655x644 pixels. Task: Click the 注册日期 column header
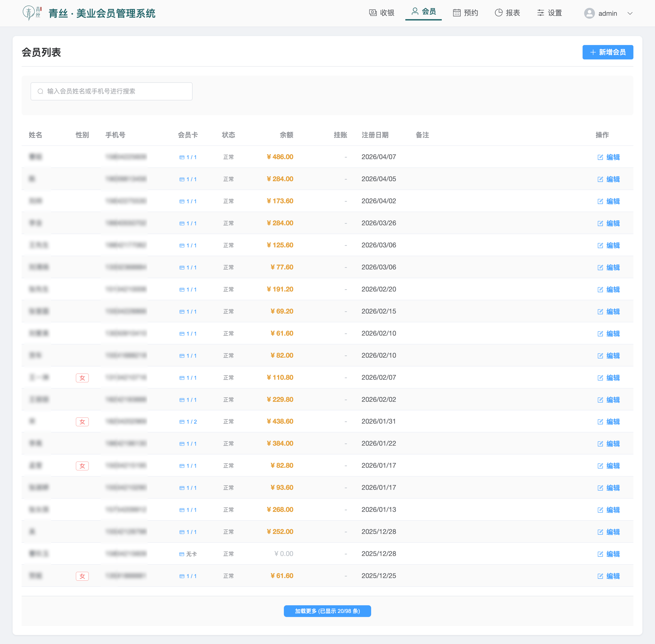pos(375,135)
